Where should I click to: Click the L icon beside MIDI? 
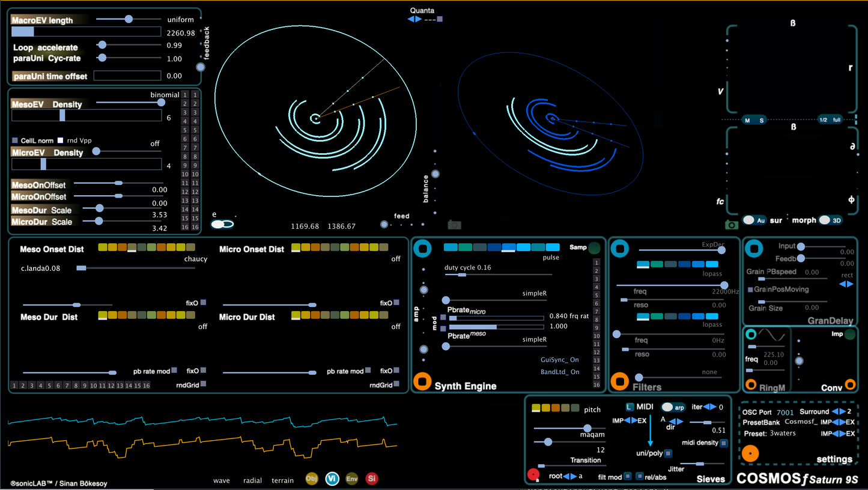tap(630, 407)
